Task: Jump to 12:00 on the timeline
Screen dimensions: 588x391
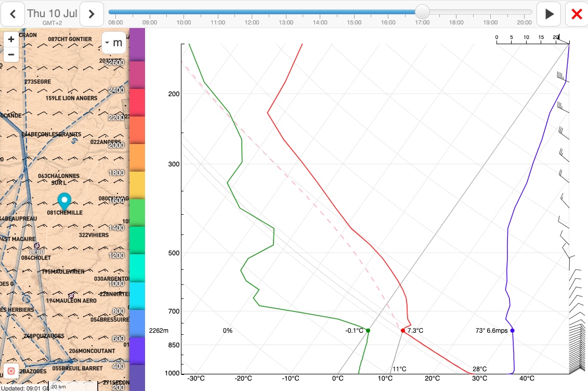Action: pos(252,22)
